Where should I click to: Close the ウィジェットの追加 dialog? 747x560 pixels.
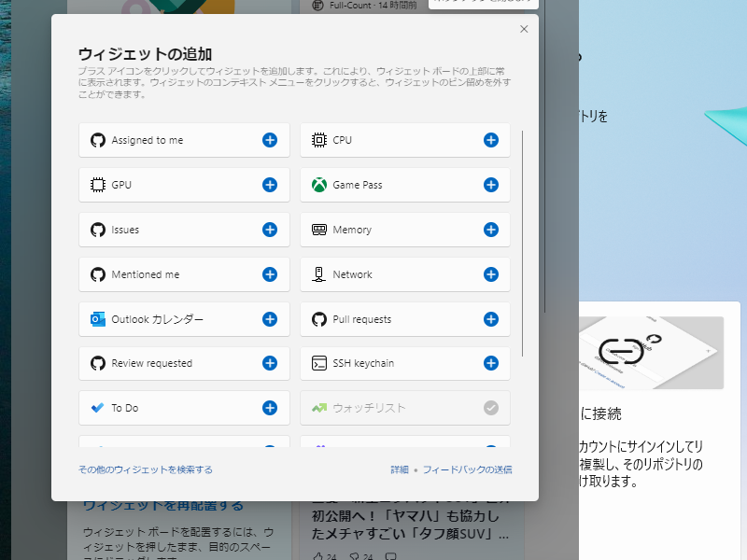click(524, 29)
